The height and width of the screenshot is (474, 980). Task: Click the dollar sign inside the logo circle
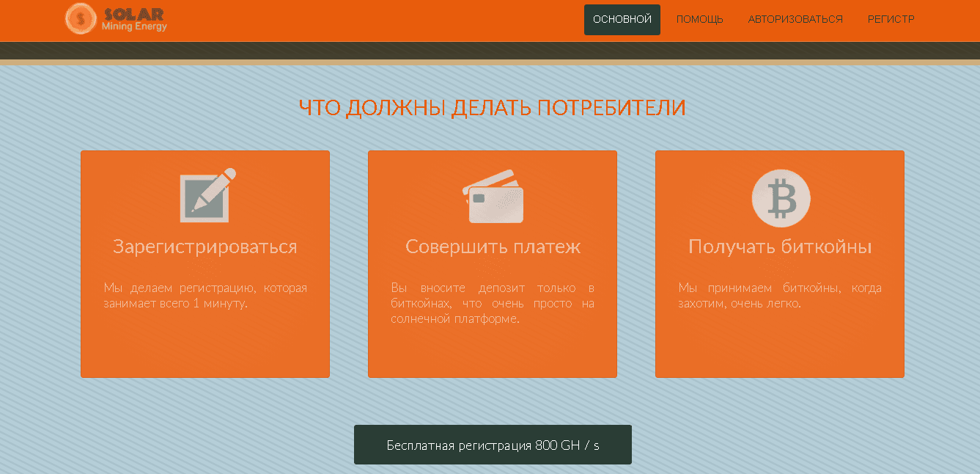pyautogui.click(x=81, y=19)
